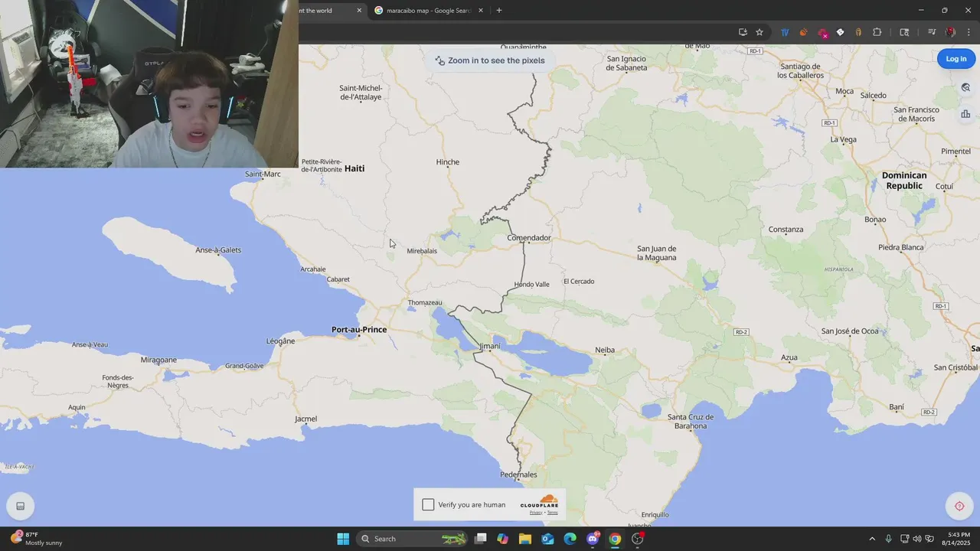This screenshot has height=551, width=980.
Task: Click the Comendador town label
Action: click(529, 238)
